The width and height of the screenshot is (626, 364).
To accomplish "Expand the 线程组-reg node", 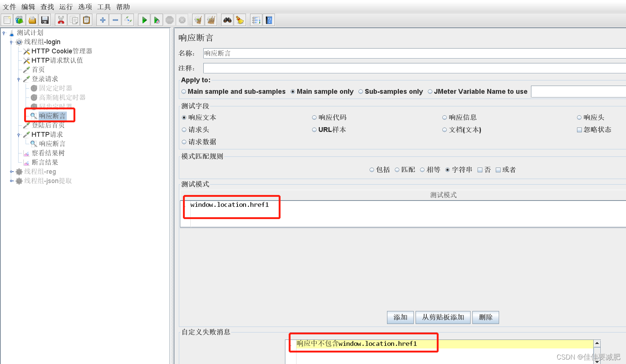I will tap(12, 172).
